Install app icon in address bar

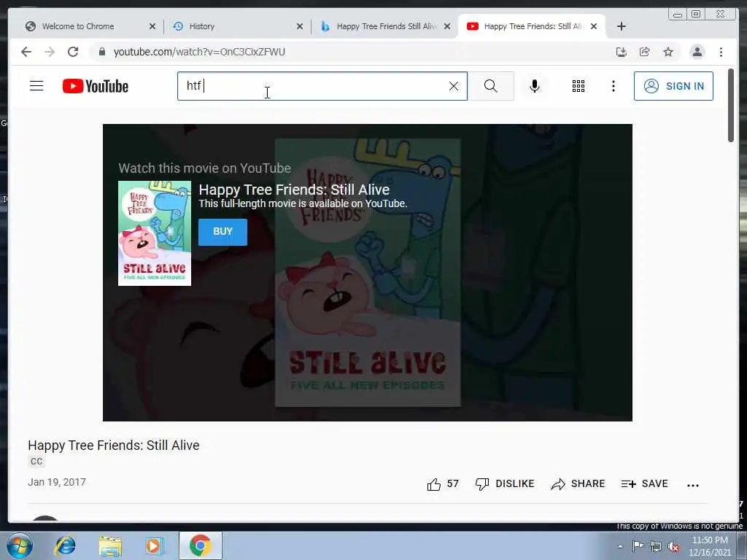point(622,52)
